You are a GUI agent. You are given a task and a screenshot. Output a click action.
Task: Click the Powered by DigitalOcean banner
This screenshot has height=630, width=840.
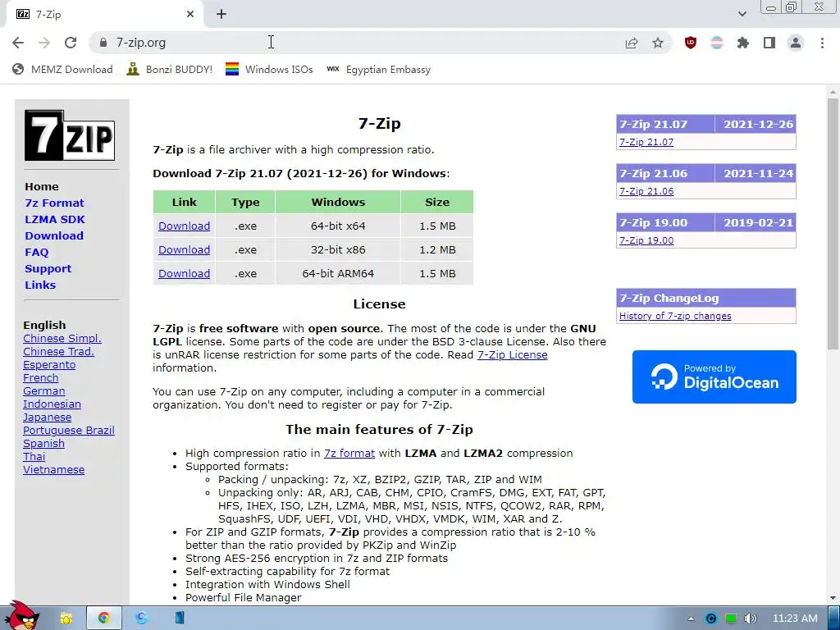[x=714, y=377]
